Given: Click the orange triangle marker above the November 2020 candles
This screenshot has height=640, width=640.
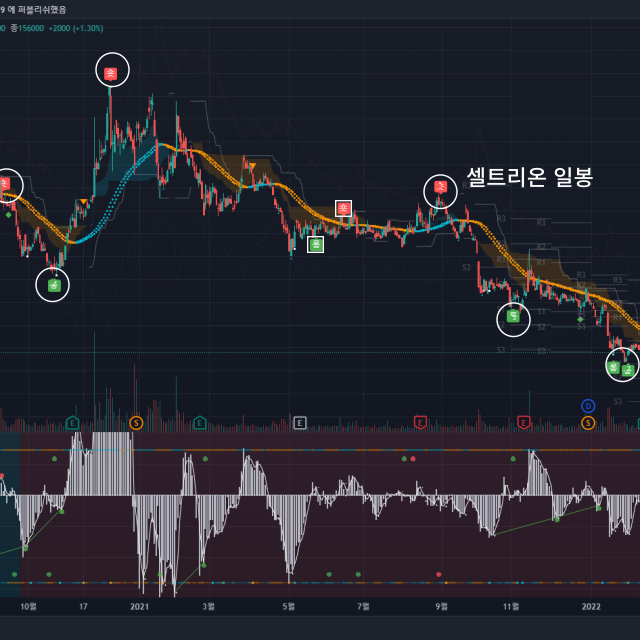Looking at the screenshot, I should (84, 202).
